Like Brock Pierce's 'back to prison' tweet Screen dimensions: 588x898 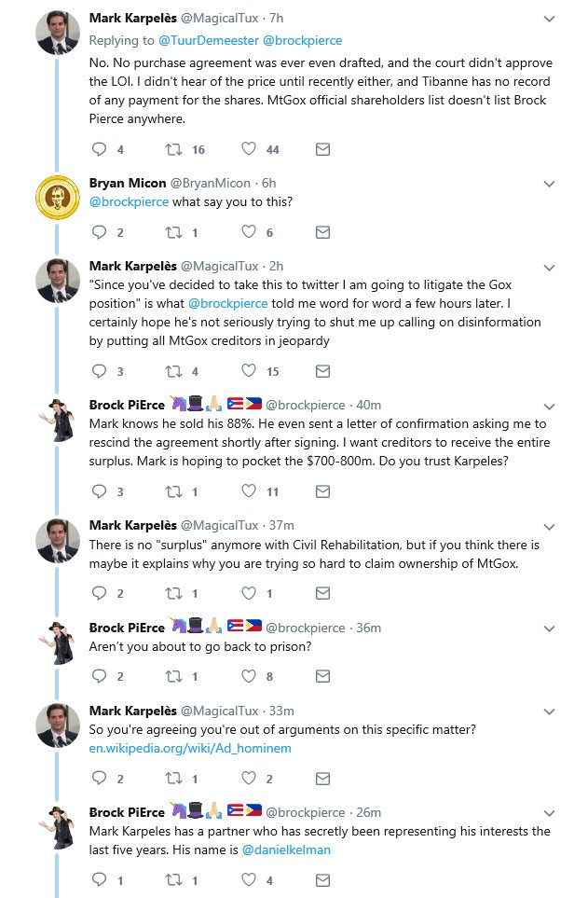249,676
